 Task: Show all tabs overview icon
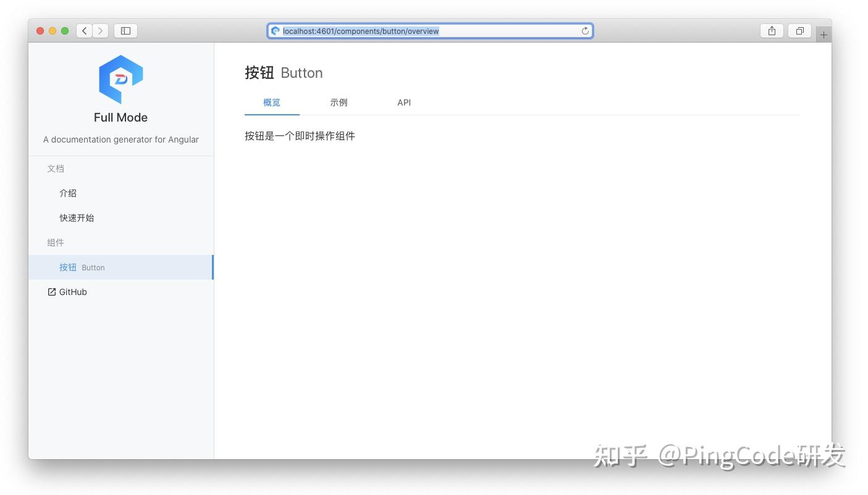point(799,31)
